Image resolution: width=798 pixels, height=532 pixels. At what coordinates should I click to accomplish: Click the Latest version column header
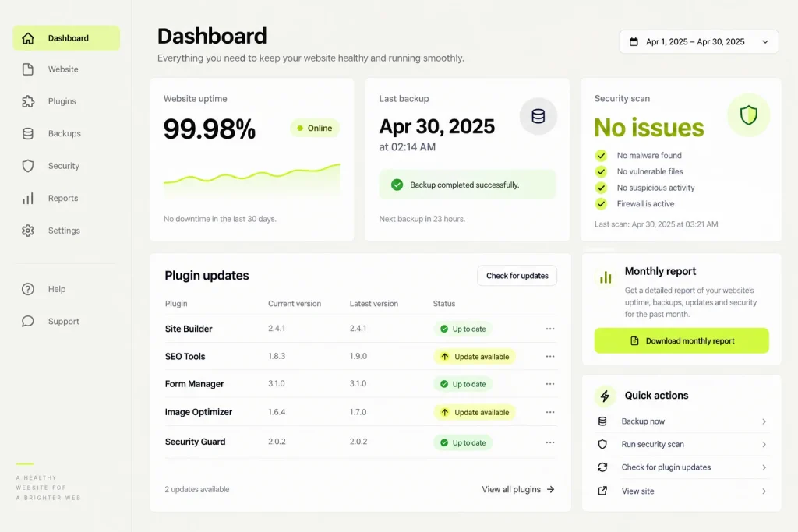pyautogui.click(x=373, y=304)
